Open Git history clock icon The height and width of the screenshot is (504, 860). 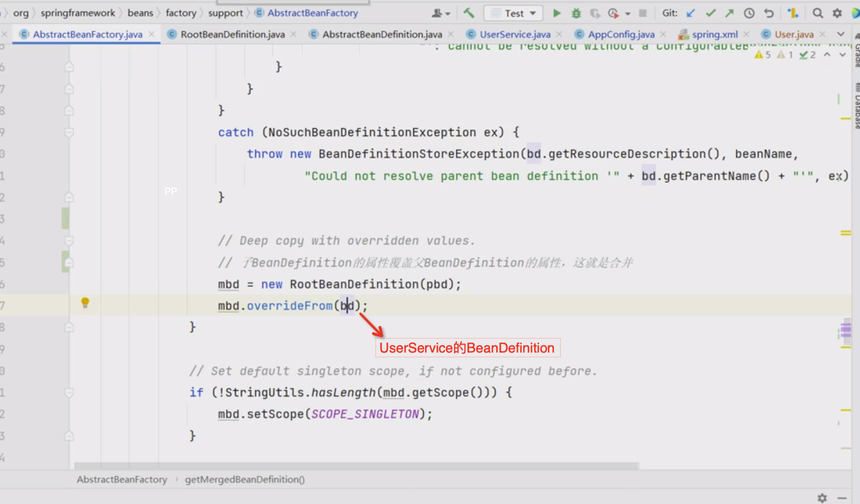click(x=749, y=14)
